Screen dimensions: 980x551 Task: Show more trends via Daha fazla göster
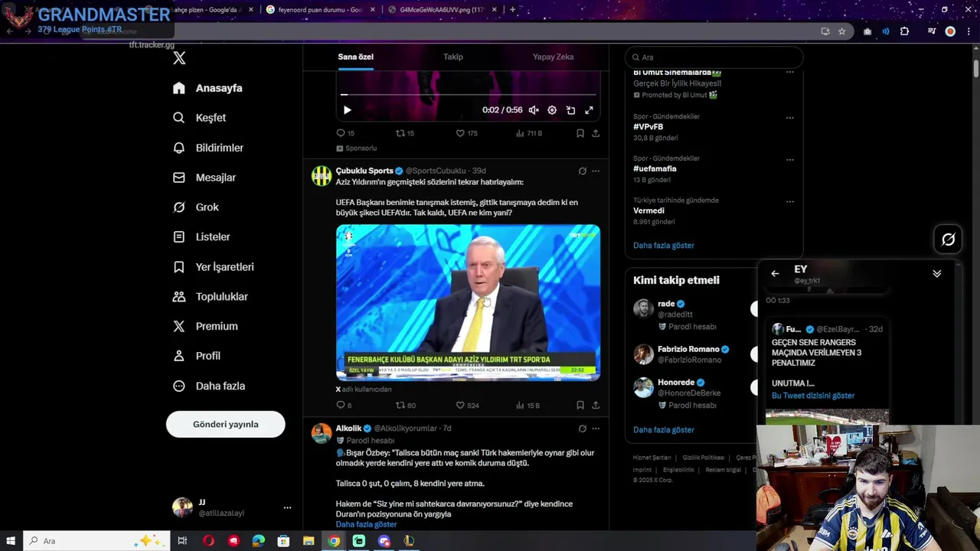click(664, 246)
